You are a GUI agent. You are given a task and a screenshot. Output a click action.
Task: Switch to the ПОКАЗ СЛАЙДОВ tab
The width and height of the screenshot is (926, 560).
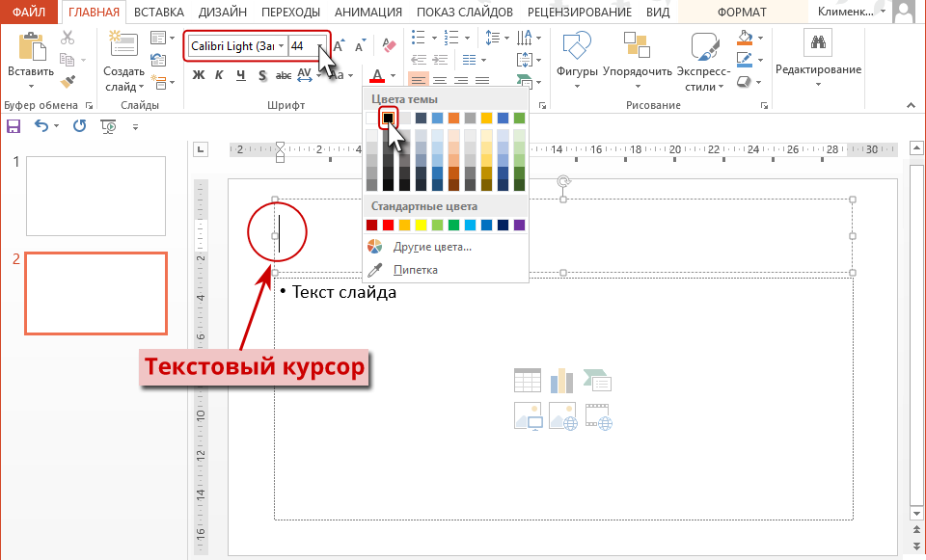(465, 12)
